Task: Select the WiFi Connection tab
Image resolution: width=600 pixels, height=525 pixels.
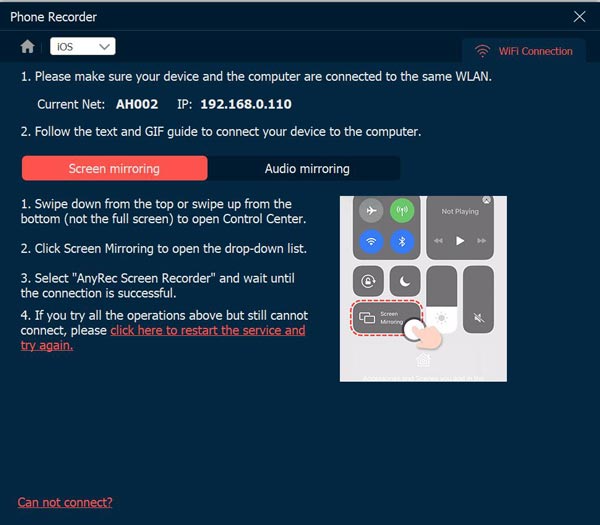Action: point(524,51)
